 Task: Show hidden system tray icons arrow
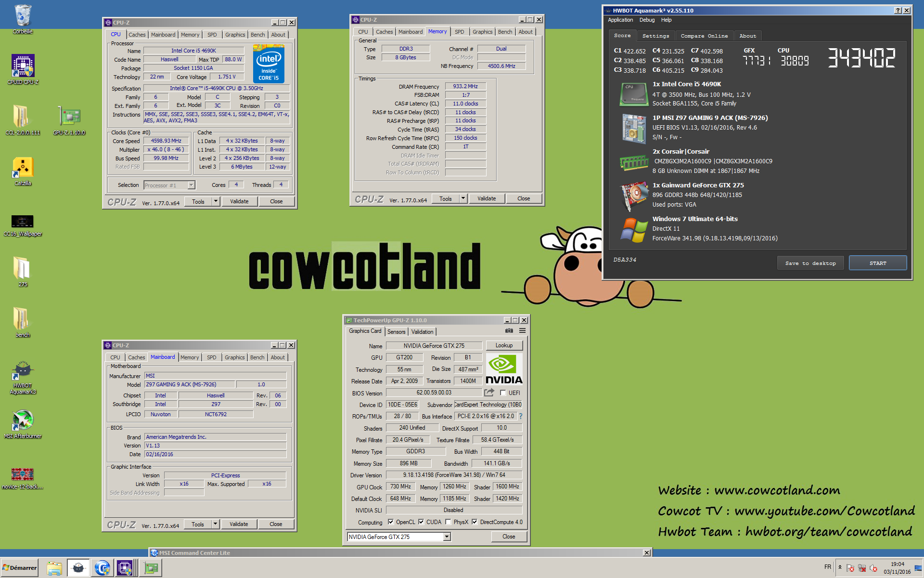(x=840, y=567)
